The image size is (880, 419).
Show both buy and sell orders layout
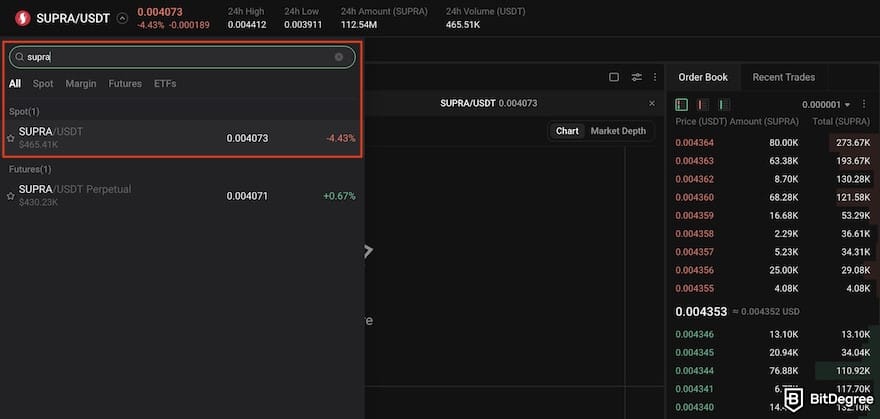pos(681,104)
